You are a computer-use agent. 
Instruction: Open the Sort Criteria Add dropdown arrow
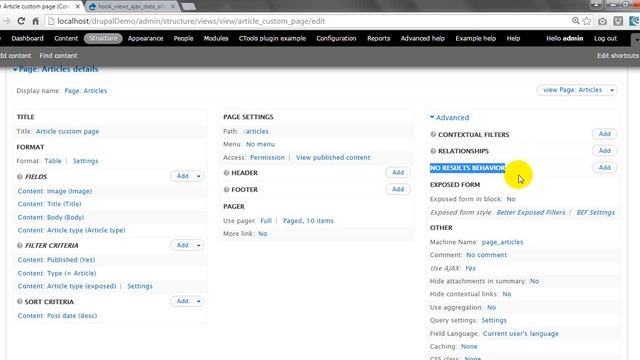[199, 301]
